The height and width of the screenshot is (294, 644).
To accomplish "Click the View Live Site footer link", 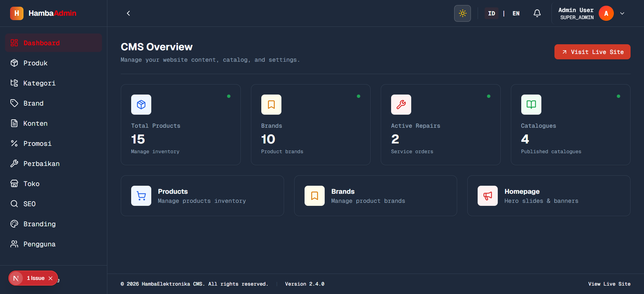I will point(609,284).
